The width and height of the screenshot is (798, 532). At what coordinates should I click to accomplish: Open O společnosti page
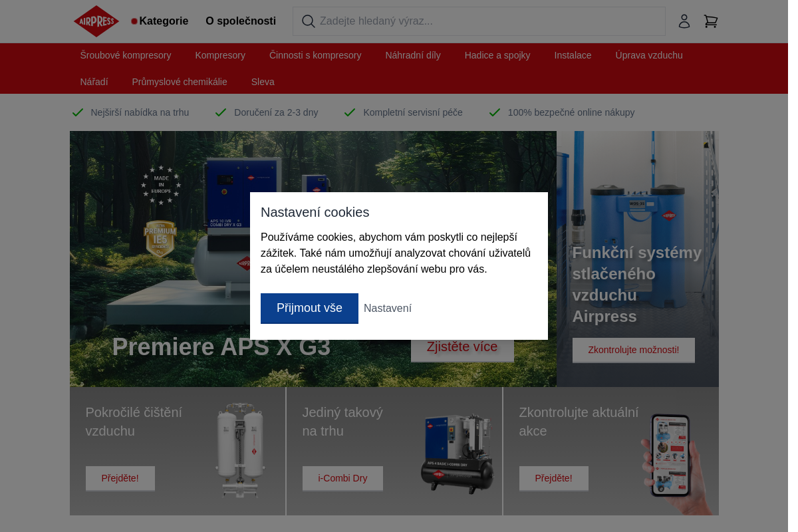tap(241, 21)
